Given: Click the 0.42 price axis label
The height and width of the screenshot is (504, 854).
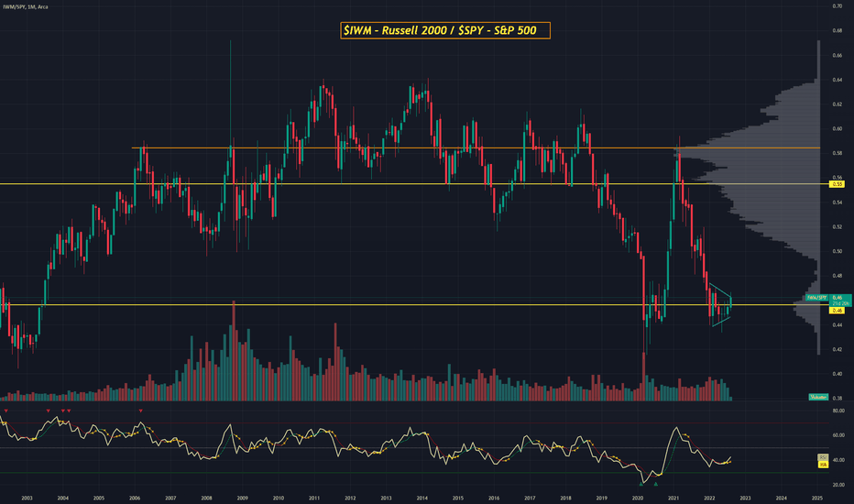Looking at the screenshot, I should [x=838, y=349].
